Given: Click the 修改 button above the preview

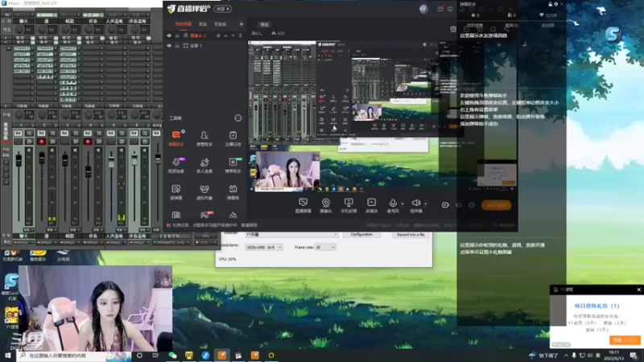Looking at the screenshot, I should [265, 25].
